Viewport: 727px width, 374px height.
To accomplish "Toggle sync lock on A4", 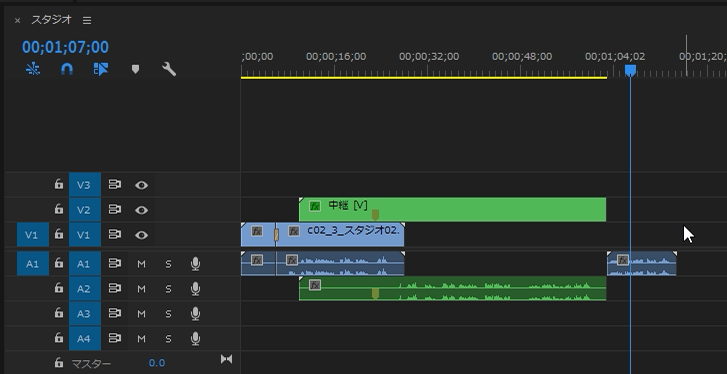I will pyautogui.click(x=115, y=338).
